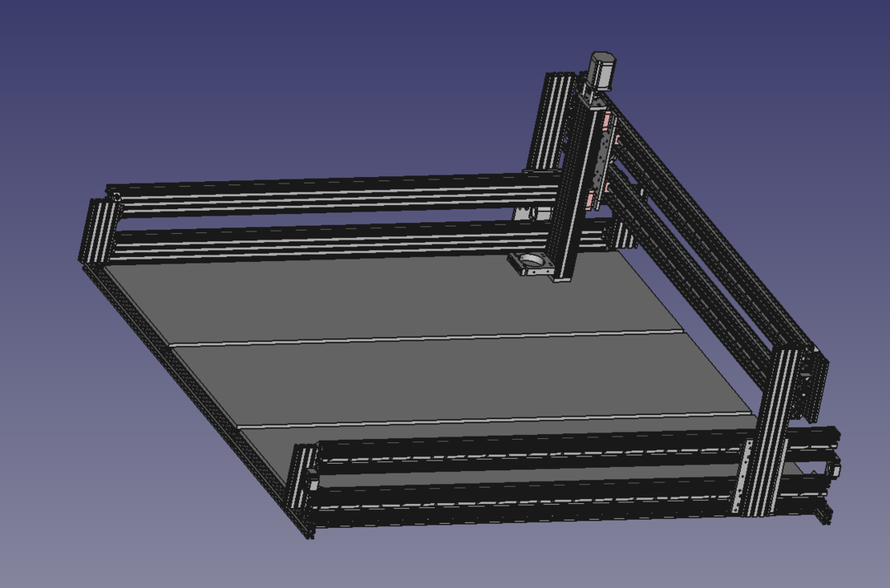Select the white drilled plate on front upright
The width and height of the screenshot is (890, 588).
pyautogui.click(x=747, y=478)
